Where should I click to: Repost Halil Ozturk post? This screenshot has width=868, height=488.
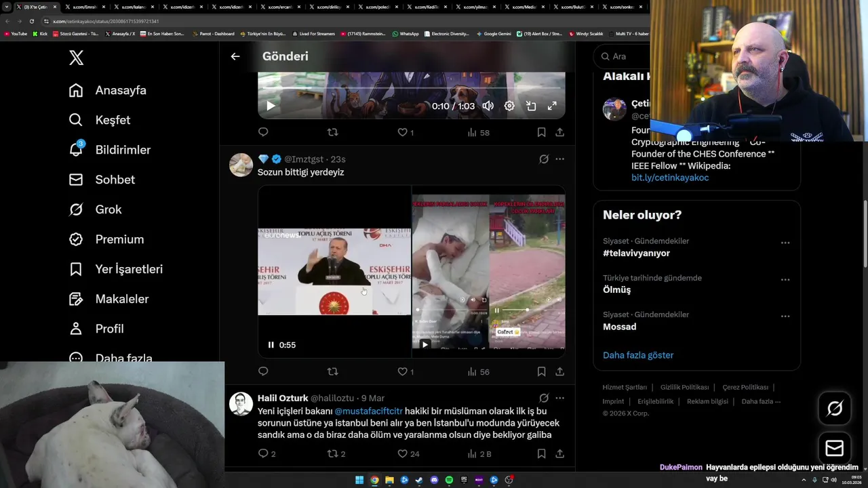click(x=336, y=453)
